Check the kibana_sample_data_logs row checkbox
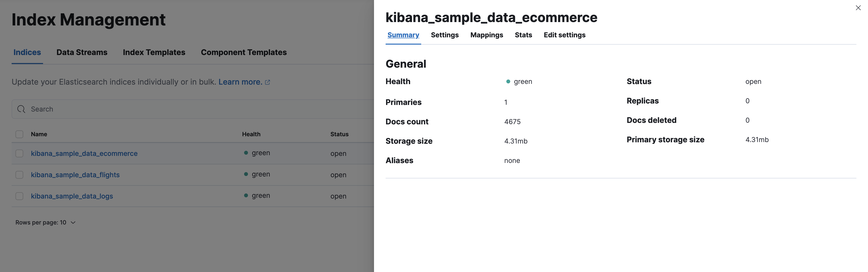 [19, 196]
